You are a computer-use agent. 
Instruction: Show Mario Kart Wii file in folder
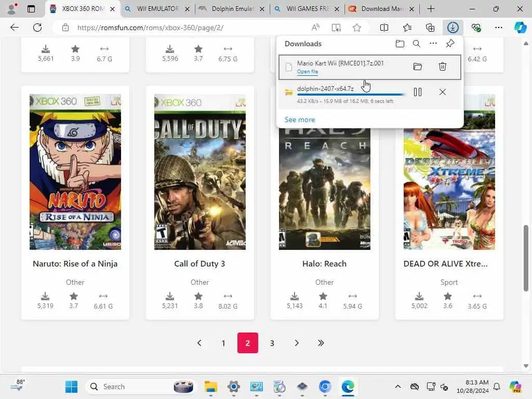(x=417, y=66)
